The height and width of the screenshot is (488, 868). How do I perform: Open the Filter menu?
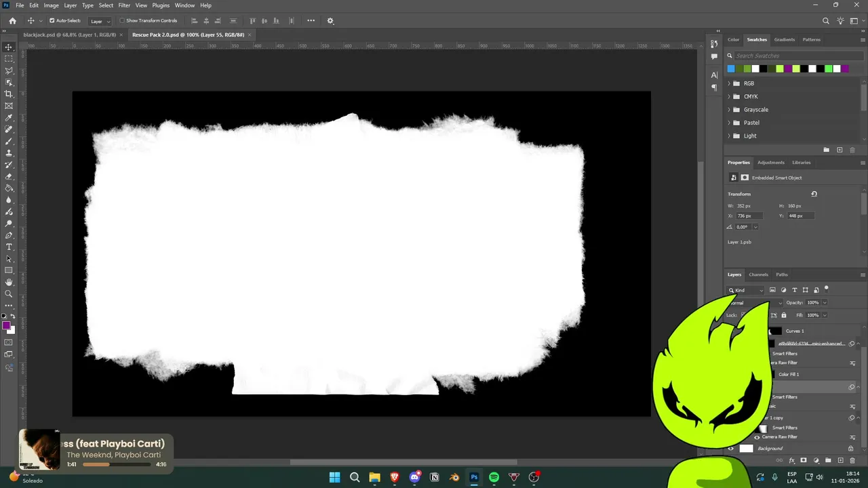[124, 5]
